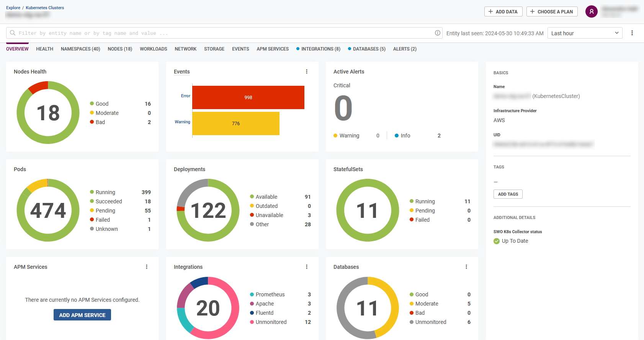Switch to the Namespaces (40) tab
The image size is (644, 340).
point(80,49)
